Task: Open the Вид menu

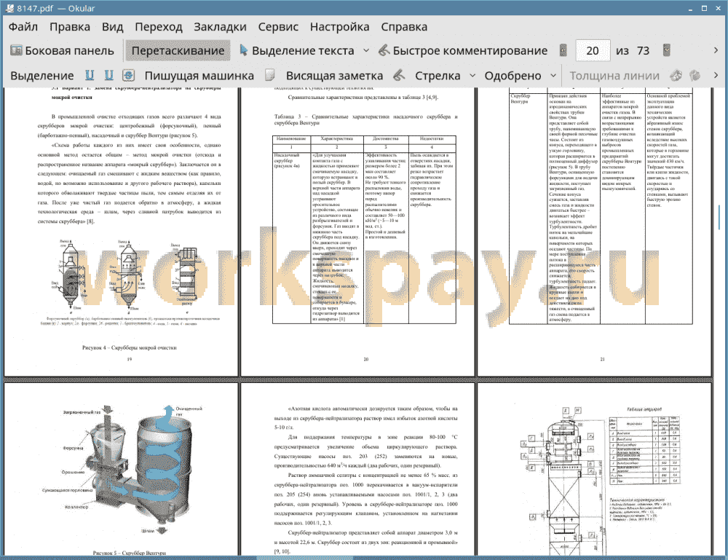Action: 112,27
